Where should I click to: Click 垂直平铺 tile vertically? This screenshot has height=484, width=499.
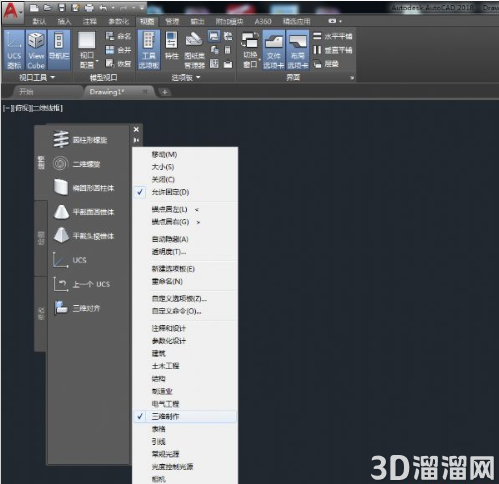[332, 50]
